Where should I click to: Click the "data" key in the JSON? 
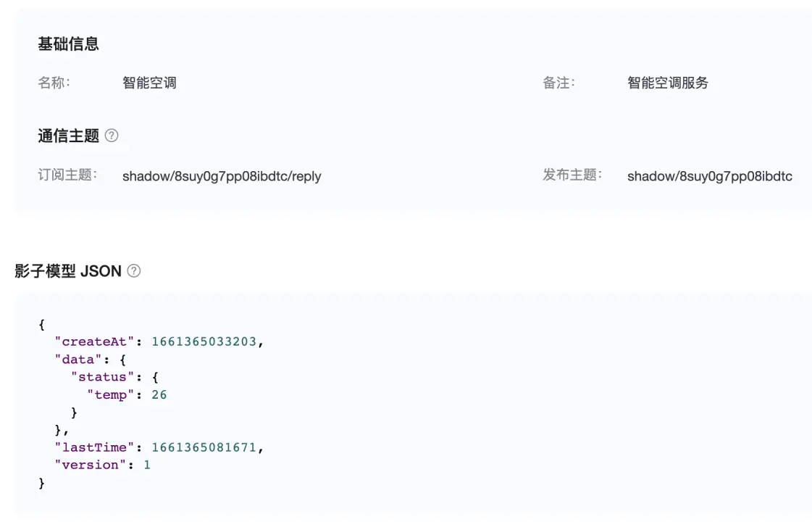pyautogui.click(x=78, y=360)
